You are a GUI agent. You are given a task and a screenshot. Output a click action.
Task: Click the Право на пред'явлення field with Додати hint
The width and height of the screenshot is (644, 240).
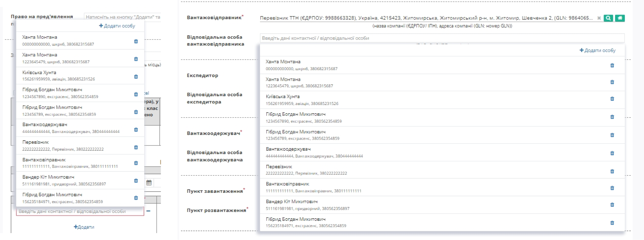click(123, 17)
